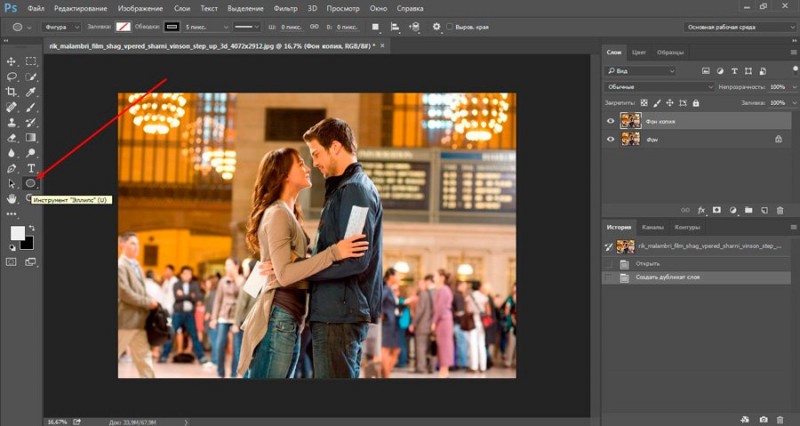The height and width of the screenshot is (426, 800).
Task: Open path alignment options
Action: pyautogui.click(x=394, y=27)
